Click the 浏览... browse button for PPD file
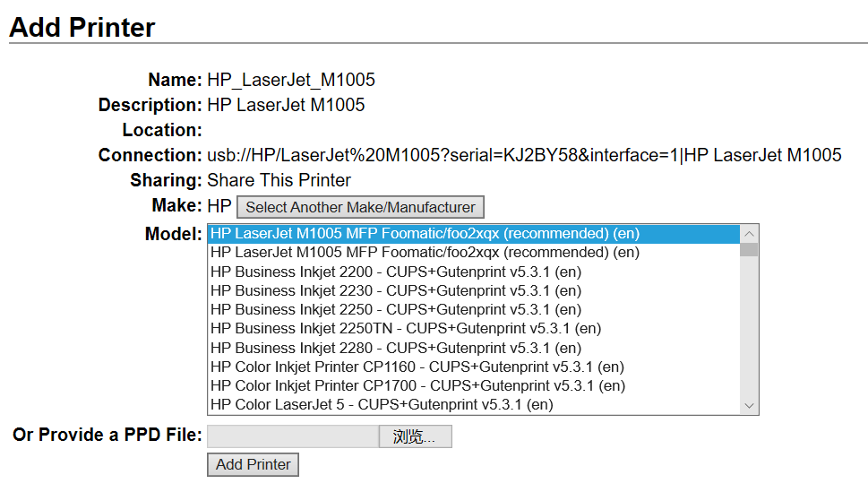The width and height of the screenshot is (868, 492). pos(415,436)
